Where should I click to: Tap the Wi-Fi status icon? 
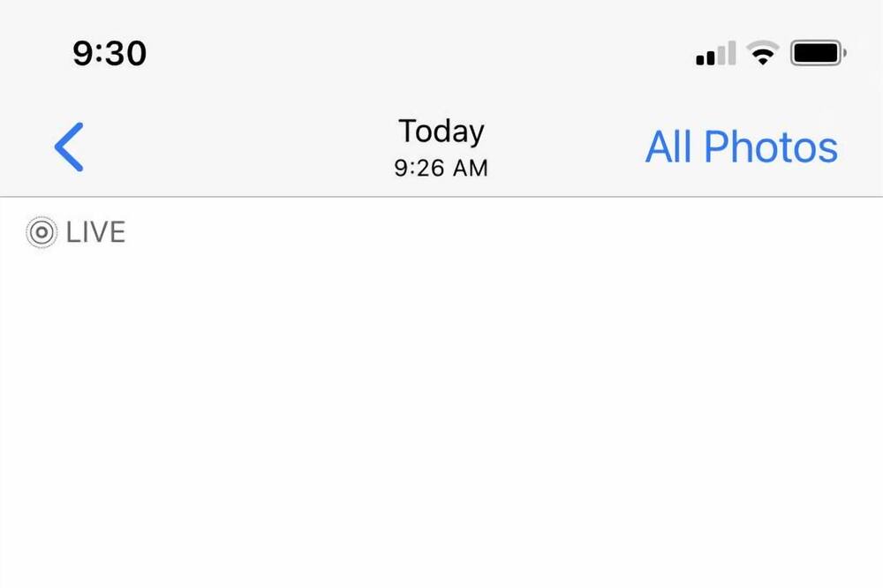click(763, 53)
